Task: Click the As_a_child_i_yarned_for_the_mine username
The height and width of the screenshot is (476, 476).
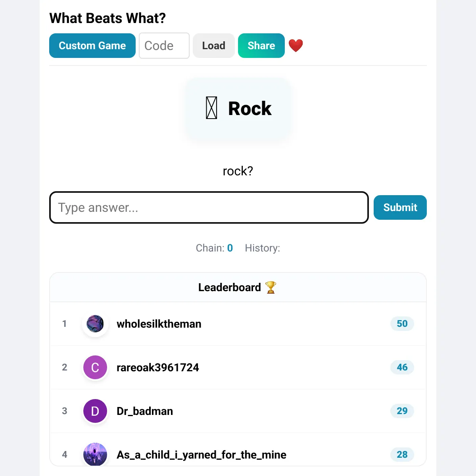Action: point(201,455)
